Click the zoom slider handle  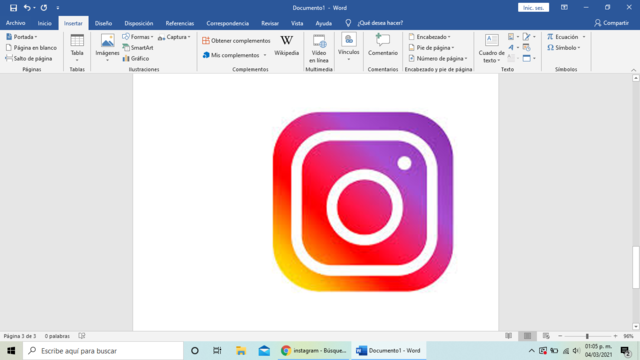click(587, 336)
